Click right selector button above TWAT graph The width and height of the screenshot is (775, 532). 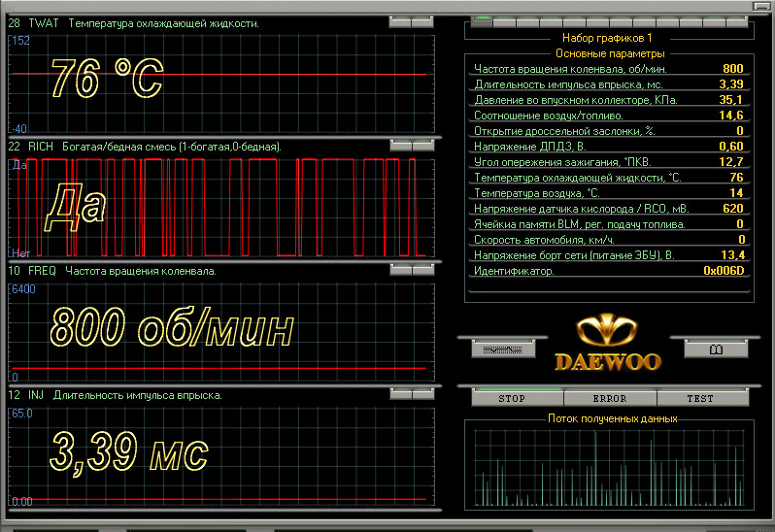click(422, 21)
